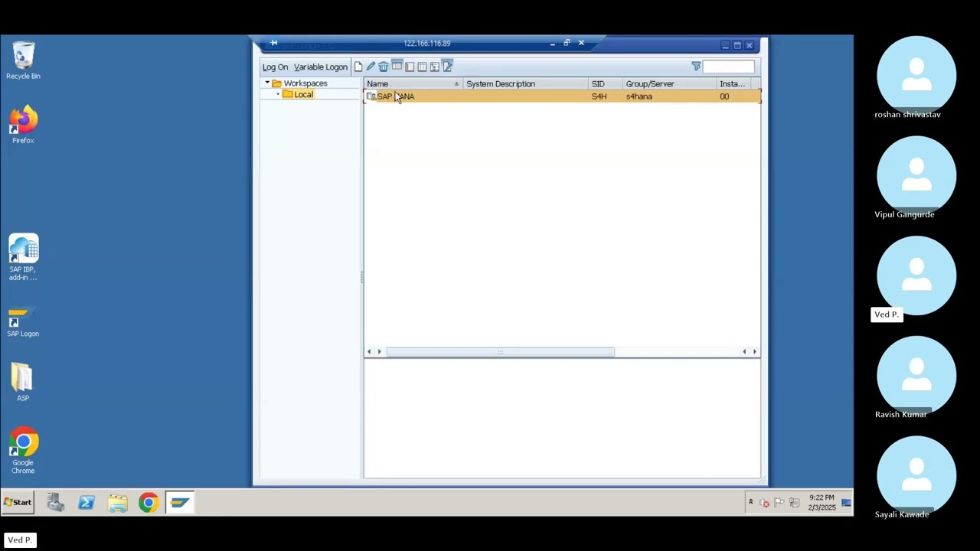This screenshot has height=551, width=980.
Task: Toggle the notes pencil-page icon in the toolbar
Action: [448, 67]
